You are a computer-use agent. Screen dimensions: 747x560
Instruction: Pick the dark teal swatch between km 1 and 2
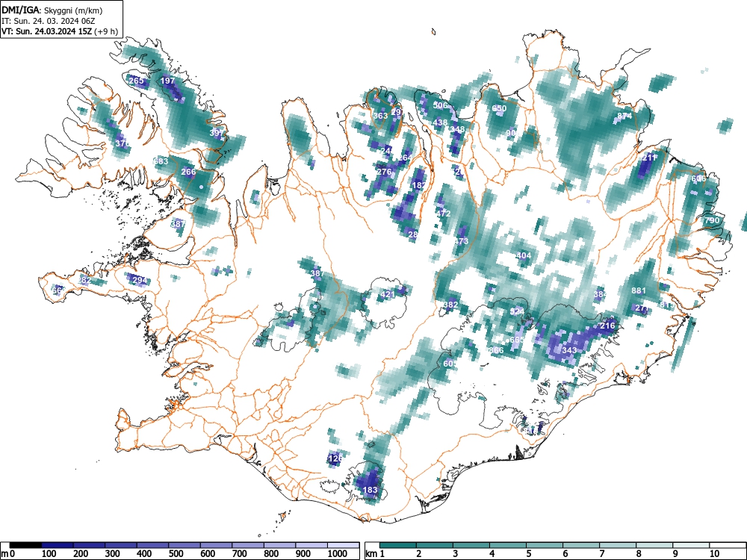pyautogui.click(x=398, y=545)
